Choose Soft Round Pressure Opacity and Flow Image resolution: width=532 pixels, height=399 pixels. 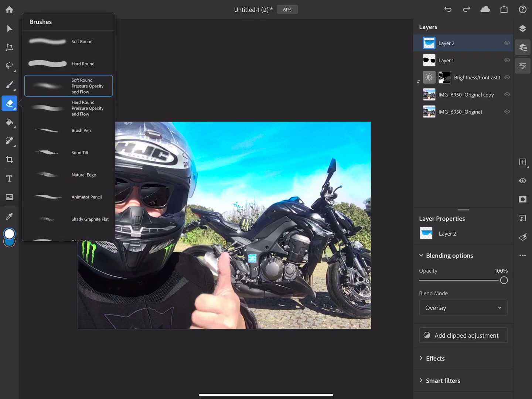pyautogui.click(x=68, y=86)
